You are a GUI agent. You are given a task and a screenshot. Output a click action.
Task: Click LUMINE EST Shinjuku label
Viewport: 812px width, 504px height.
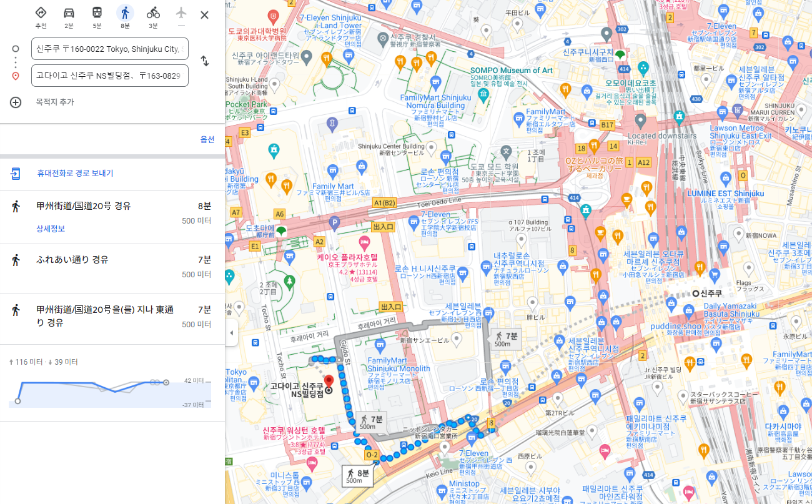725,194
